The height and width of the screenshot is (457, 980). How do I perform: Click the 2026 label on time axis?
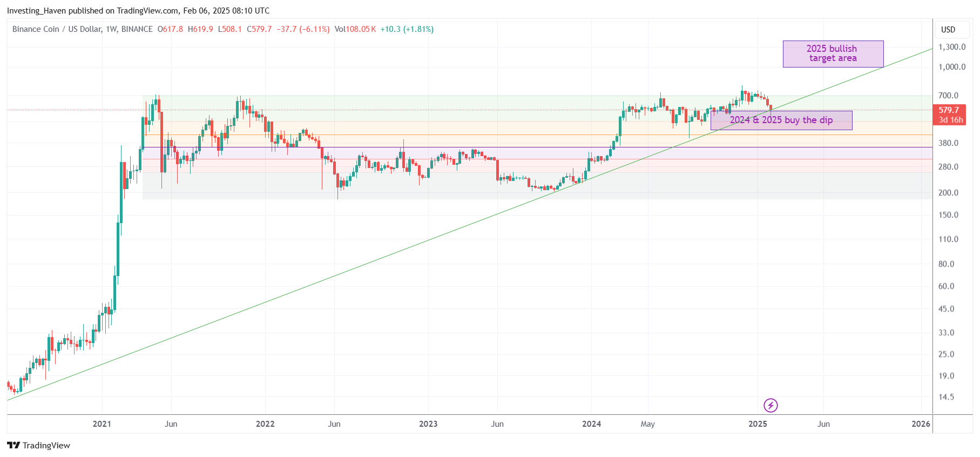click(x=921, y=424)
